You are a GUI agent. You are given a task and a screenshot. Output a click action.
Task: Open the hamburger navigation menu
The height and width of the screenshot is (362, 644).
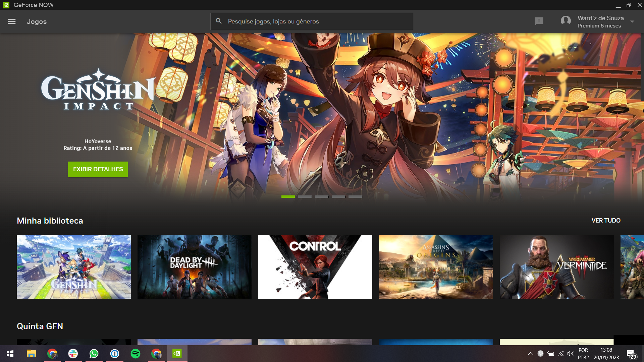tap(12, 21)
